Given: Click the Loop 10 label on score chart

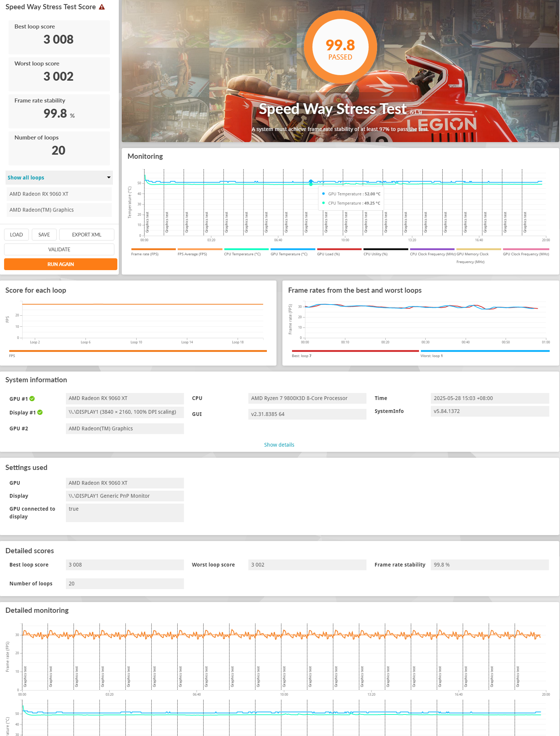Looking at the screenshot, I should tap(136, 342).
